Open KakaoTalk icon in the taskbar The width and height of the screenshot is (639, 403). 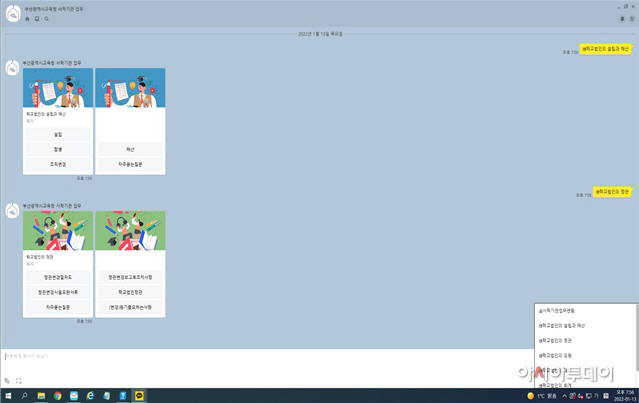(x=138, y=396)
